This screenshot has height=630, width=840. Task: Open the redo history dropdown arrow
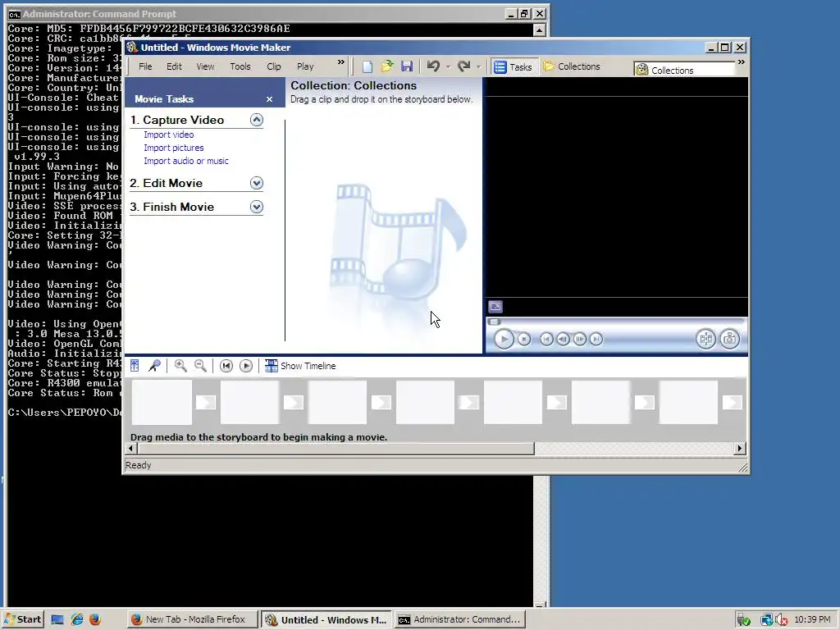click(478, 67)
